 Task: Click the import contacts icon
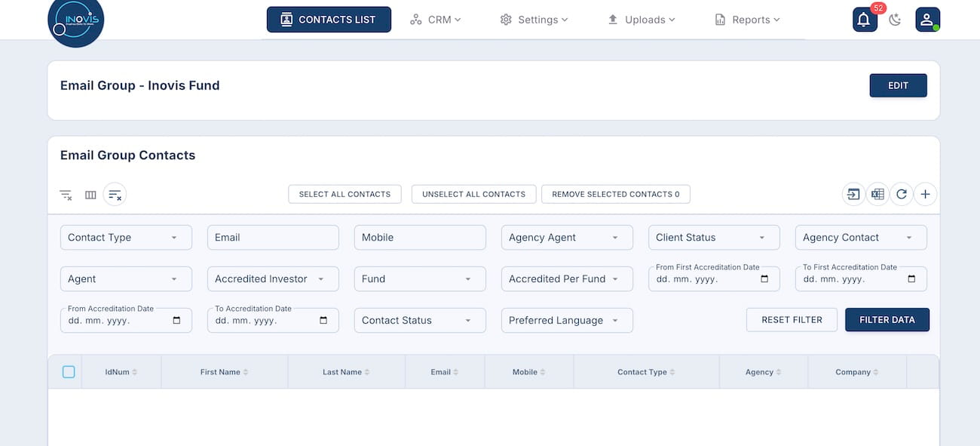(x=853, y=195)
